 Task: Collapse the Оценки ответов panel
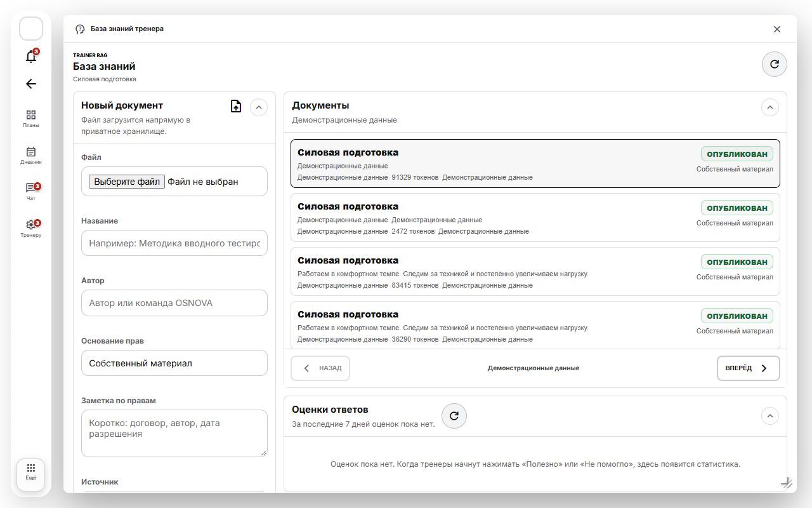click(769, 416)
